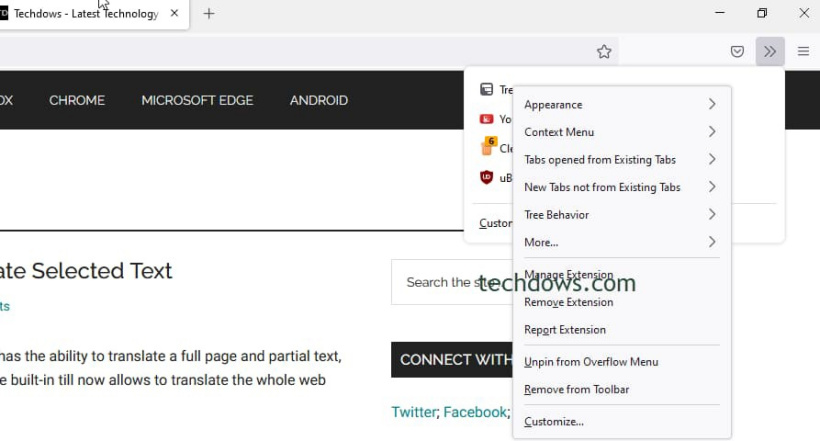Open the Save to Pocket icon
Screen dimensions: 820x441
[737, 51]
